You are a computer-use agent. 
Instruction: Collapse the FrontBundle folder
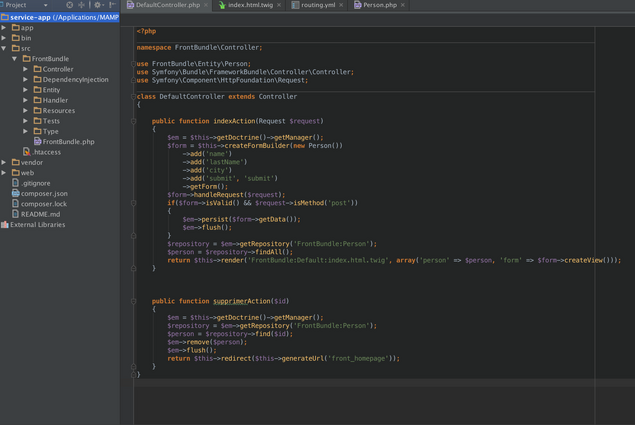15,59
